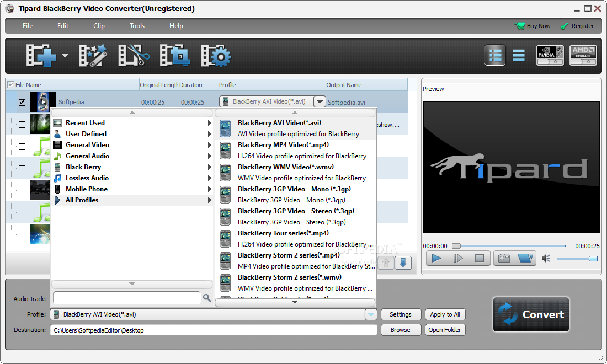Screen dimensions: 607x364
Task: Click the profile search magnifier icon
Action: (x=207, y=298)
